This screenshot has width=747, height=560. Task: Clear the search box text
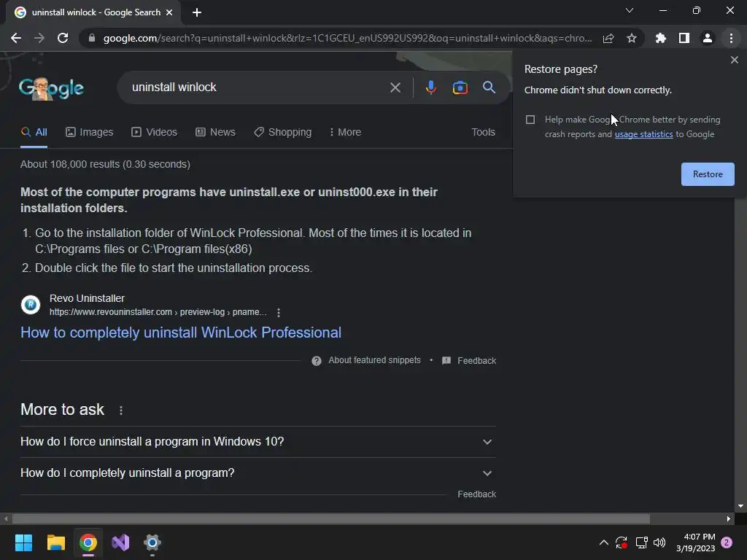point(395,87)
